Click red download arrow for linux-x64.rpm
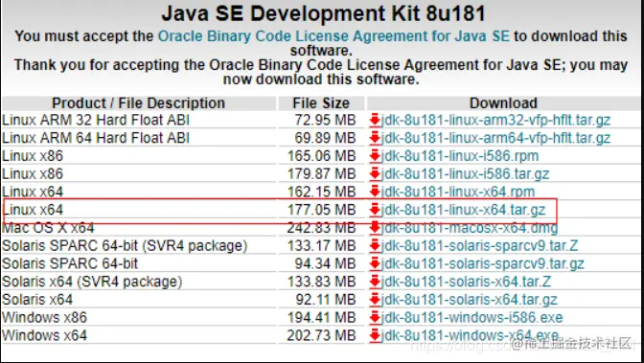 coord(375,192)
